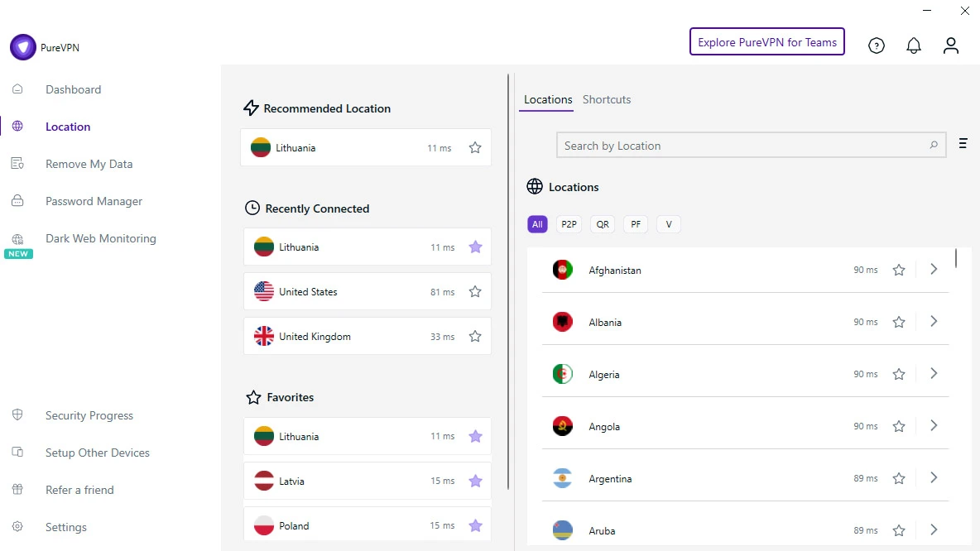The width and height of the screenshot is (980, 551).
Task: Click the Search by Location field
Action: pos(741,146)
